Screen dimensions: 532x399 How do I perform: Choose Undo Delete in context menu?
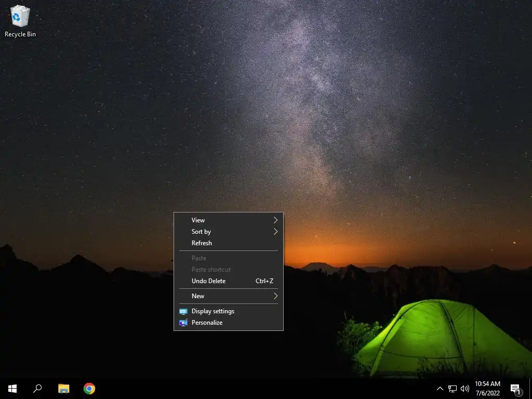(x=229, y=281)
